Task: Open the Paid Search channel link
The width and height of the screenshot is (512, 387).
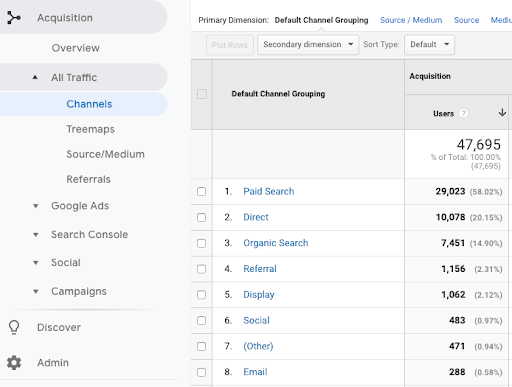Action: tap(269, 191)
